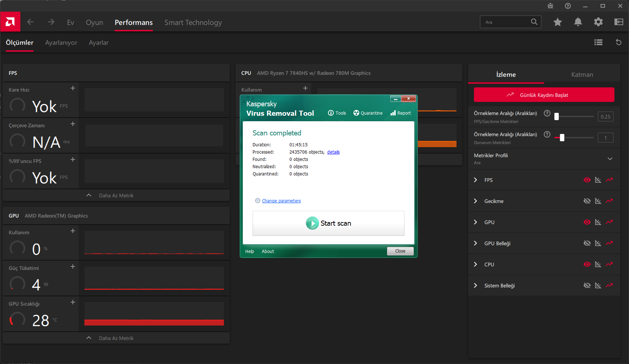629x364 pixels.
Task: Hide CPU metrics via eye icon
Action: click(587, 264)
